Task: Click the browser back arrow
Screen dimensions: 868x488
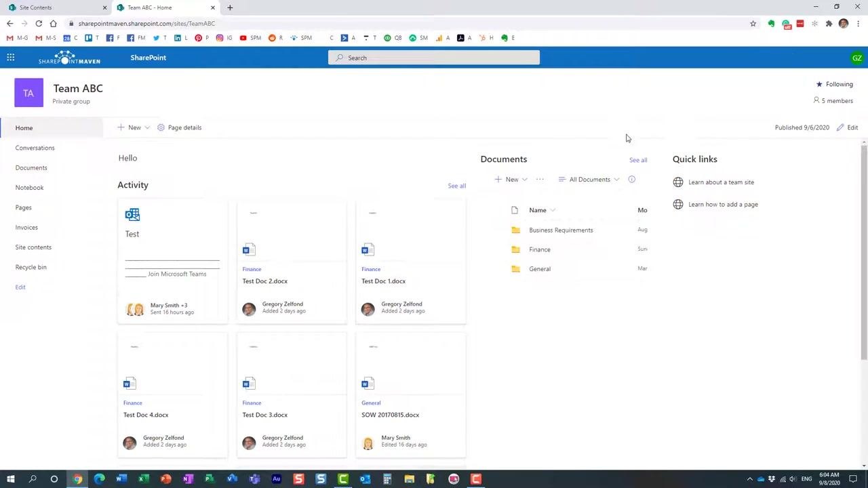Action: tap(9, 24)
